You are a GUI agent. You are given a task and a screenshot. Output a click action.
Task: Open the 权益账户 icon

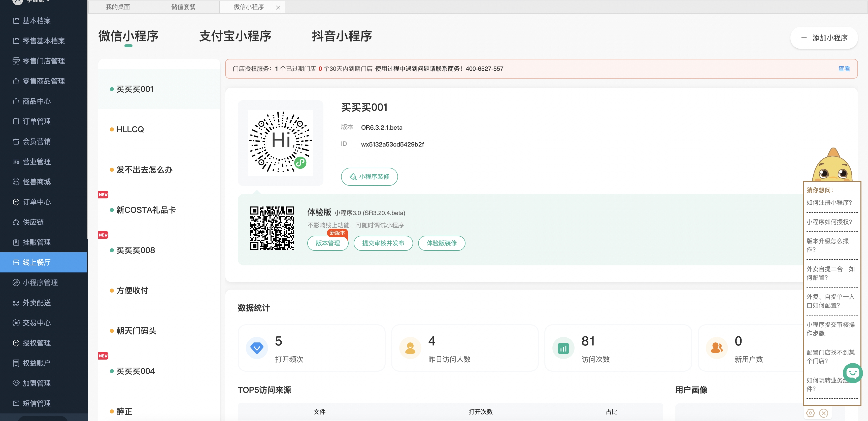coord(16,363)
